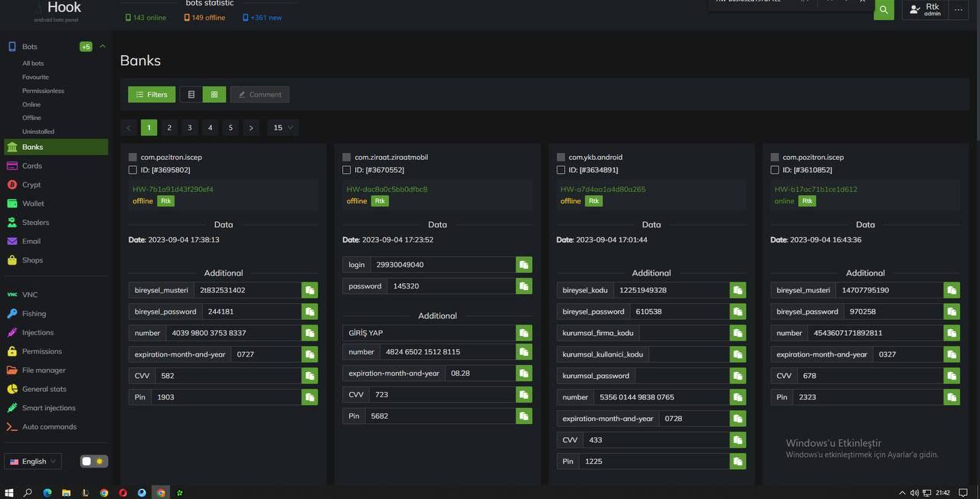The height and width of the screenshot is (499, 980).
Task: Tick the square beside com.pozitron.iscep of ID #3695802
Action: [132, 157]
